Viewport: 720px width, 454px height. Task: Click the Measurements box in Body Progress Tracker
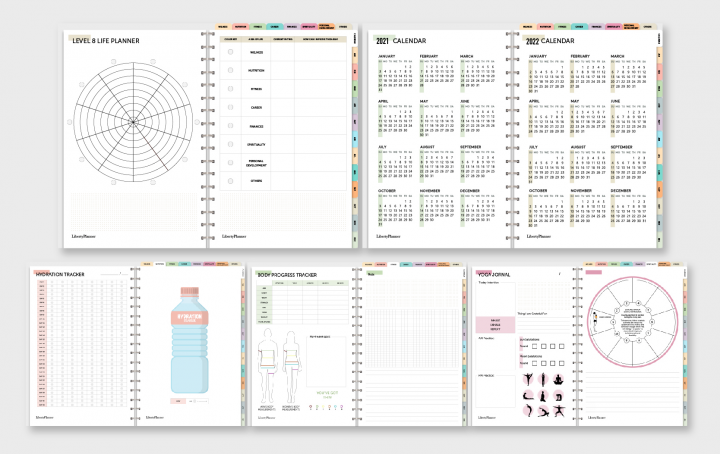[x=326, y=362]
